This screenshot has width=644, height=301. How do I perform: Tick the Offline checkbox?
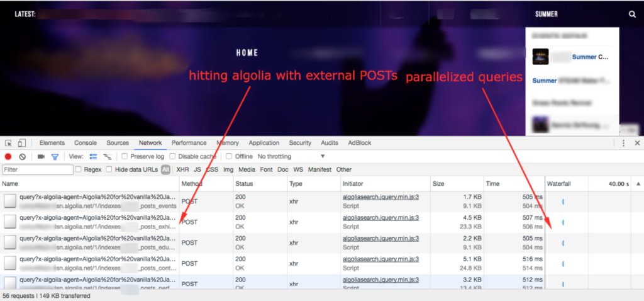tap(230, 157)
